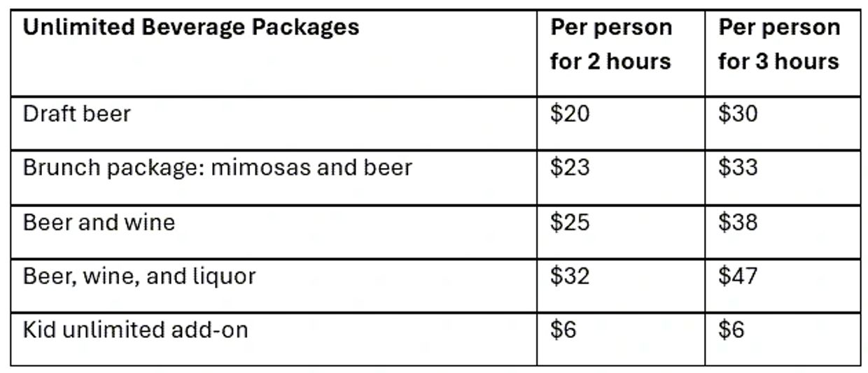Select Brunch package 2-hour price $23

[x=570, y=167]
